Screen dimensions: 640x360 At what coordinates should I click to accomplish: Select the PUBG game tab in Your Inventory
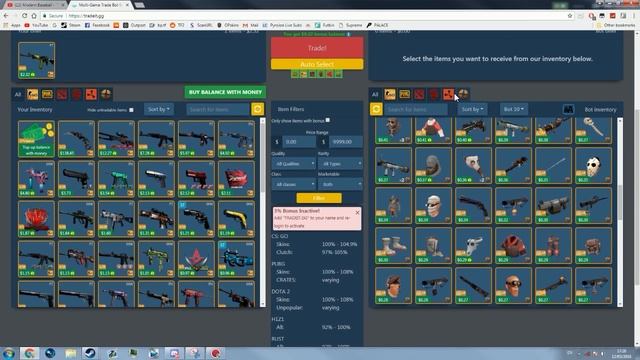(x=47, y=94)
